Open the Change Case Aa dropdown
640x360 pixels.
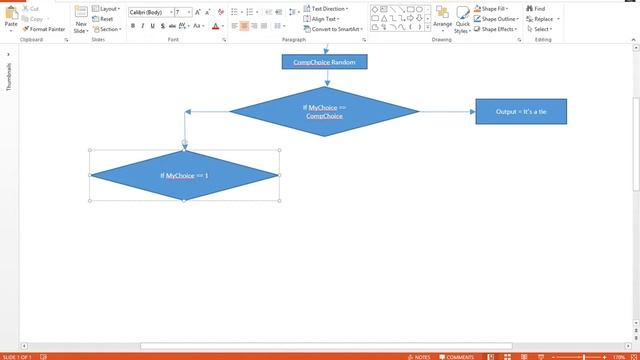click(x=198, y=26)
